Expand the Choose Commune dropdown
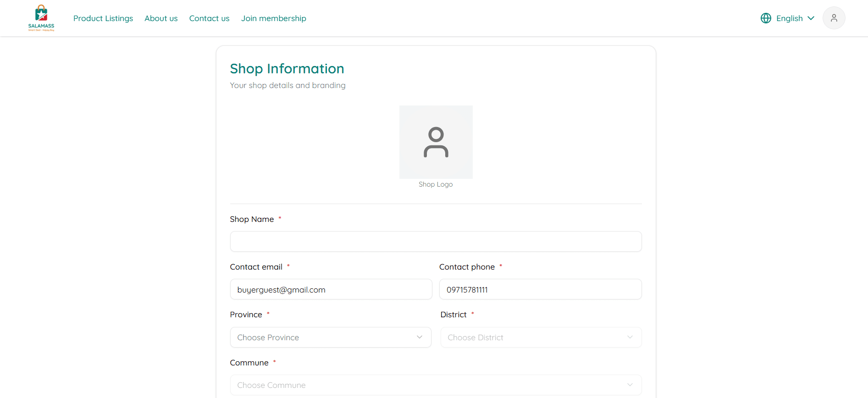The height and width of the screenshot is (398, 868). click(x=435, y=385)
